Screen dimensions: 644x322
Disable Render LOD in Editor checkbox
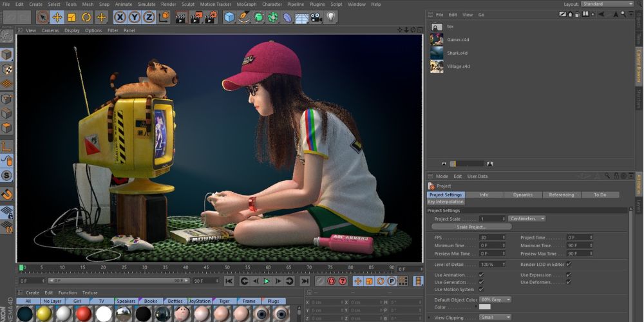[568, 264]
